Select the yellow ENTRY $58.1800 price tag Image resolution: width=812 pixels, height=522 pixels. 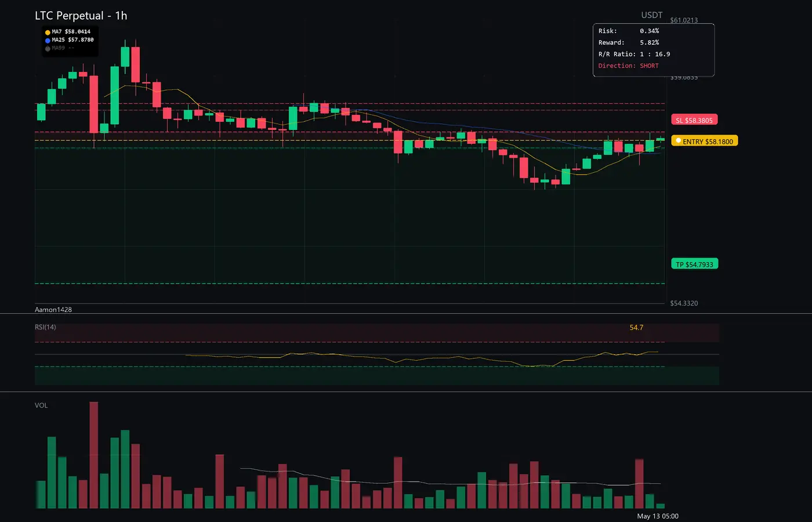pyautogui.click(x=705, y=141)
